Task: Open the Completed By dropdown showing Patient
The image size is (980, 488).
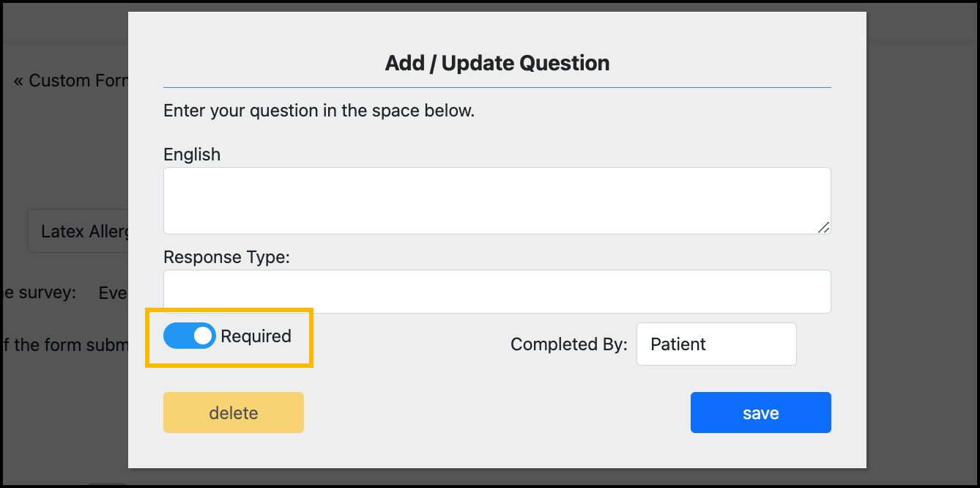Action: point(716,344)
